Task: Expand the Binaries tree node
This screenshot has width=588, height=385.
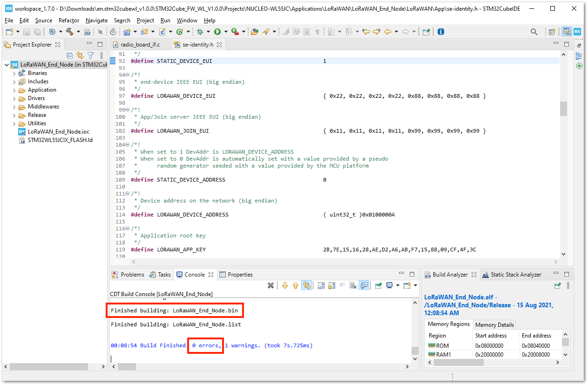Action: [x=14, y=73]
